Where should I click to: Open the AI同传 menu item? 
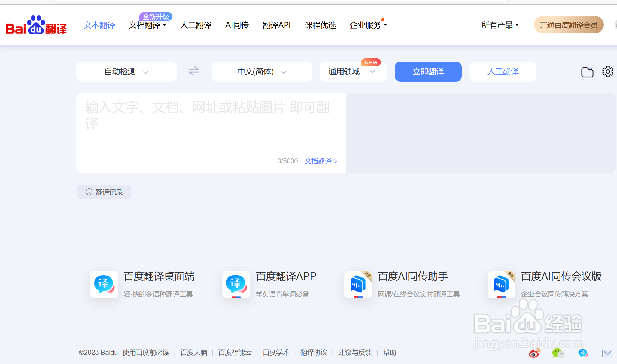pyautogui.click(x=237, y=25)
